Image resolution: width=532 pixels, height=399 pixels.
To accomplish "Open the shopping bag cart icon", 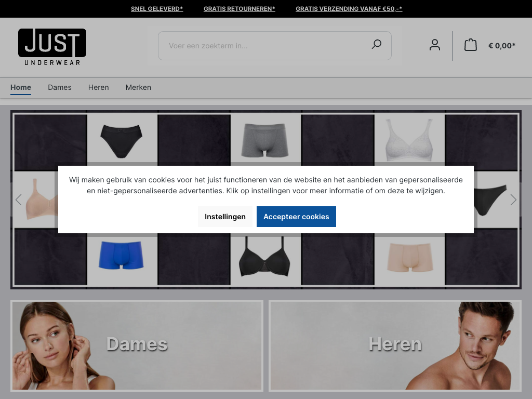I will 470,45.
